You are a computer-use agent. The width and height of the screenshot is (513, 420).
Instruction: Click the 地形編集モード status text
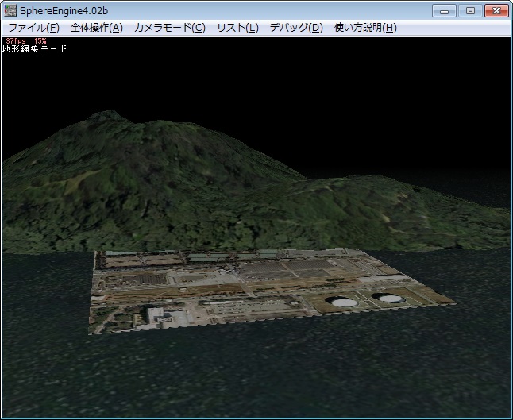point(34,48)
